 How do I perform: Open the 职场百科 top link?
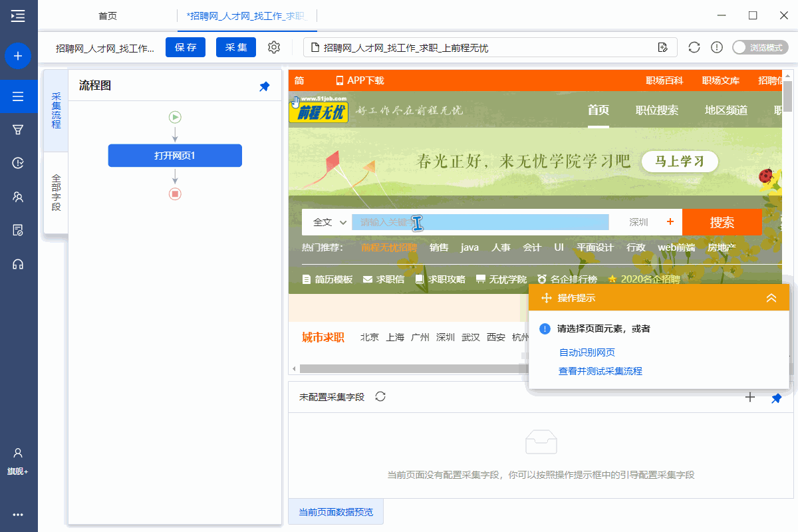664,80
